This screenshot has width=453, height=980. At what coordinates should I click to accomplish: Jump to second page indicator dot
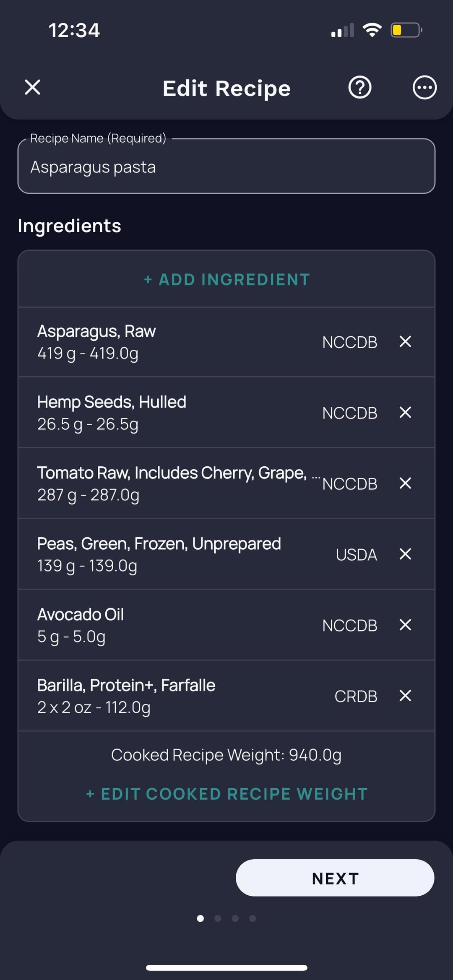[218, 918]
